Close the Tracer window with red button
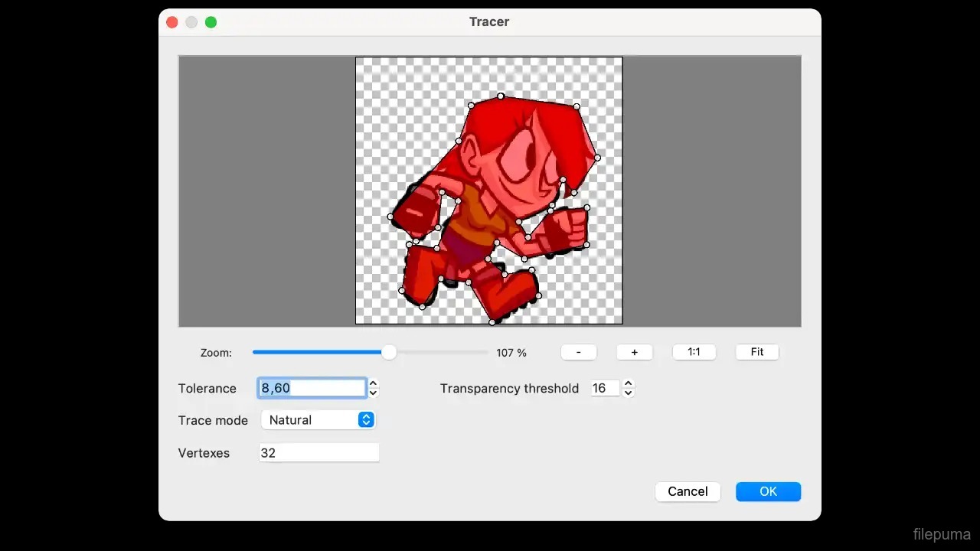The image size is (980, 551). coord(171,22)
